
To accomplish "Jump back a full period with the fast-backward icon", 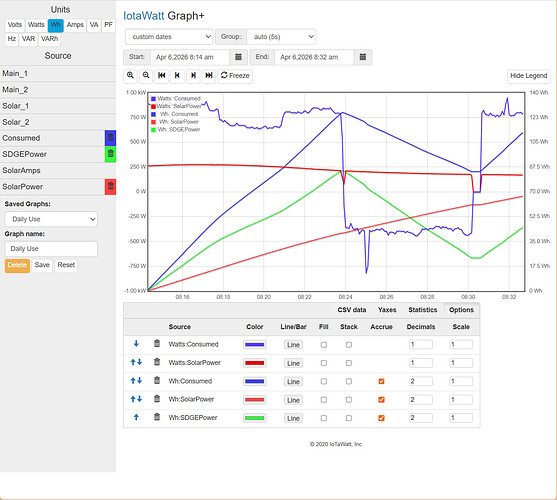I will tap(162, 76).
